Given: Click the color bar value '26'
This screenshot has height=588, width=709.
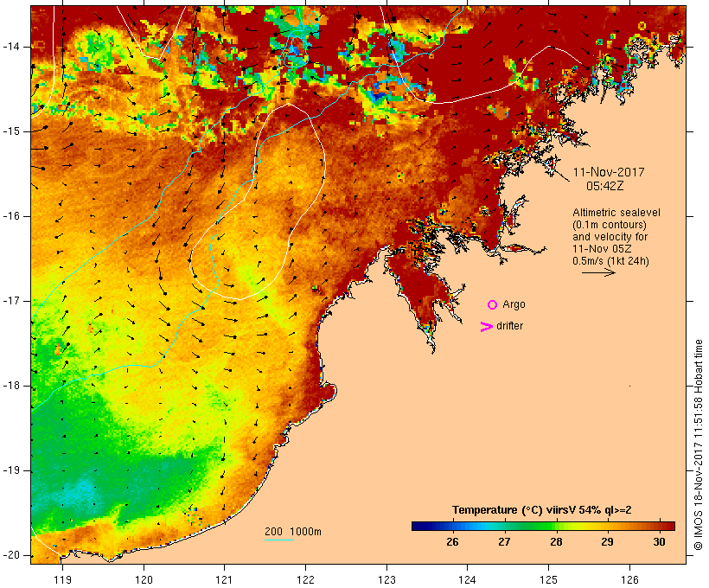Looking at the screenshot, I should (452, 542).
